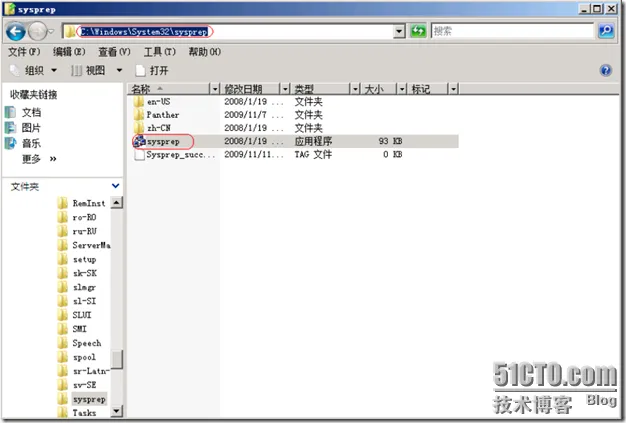This screenshot has height=423, width=626.
Task: Open the 文件(F) menu
Action: click(24, 52)
